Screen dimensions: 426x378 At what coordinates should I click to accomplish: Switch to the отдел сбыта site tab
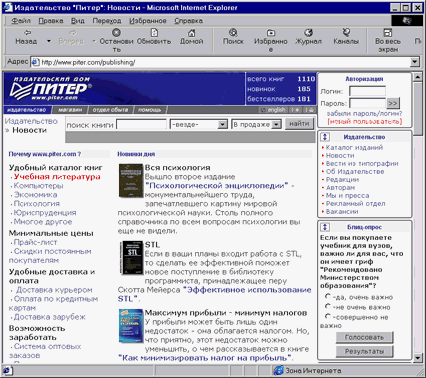[x=110, y=110]
